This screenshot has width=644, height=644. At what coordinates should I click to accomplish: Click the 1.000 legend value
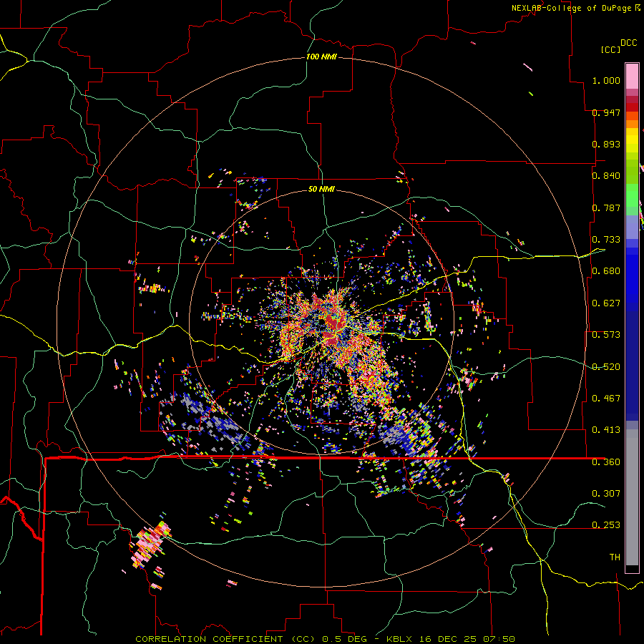(x=606, y=80)
